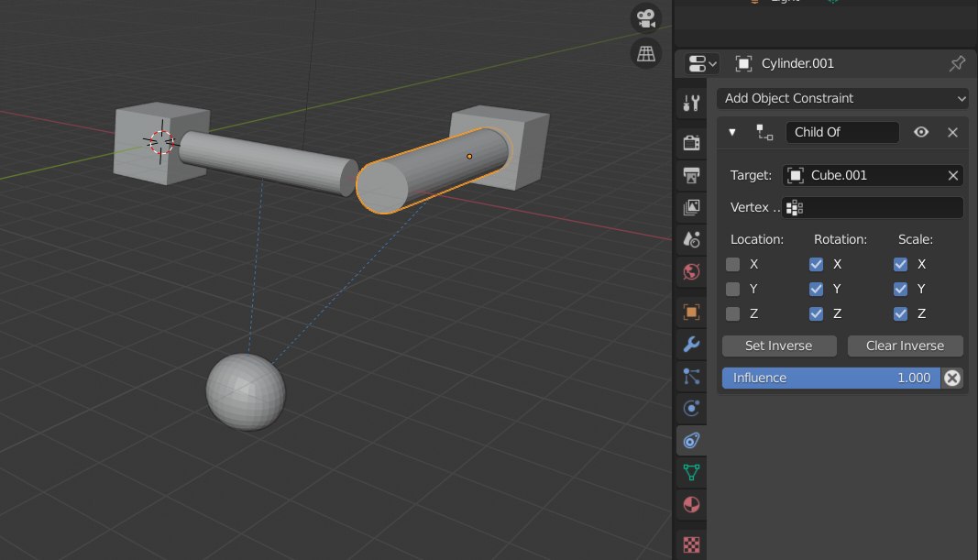Click the Set Inverse button
Viewport: 978px width, 560px height.
tap(779, 346)
